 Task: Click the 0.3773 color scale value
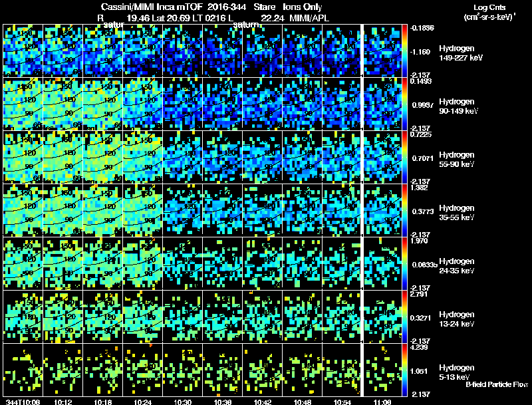tap(423, 211)
